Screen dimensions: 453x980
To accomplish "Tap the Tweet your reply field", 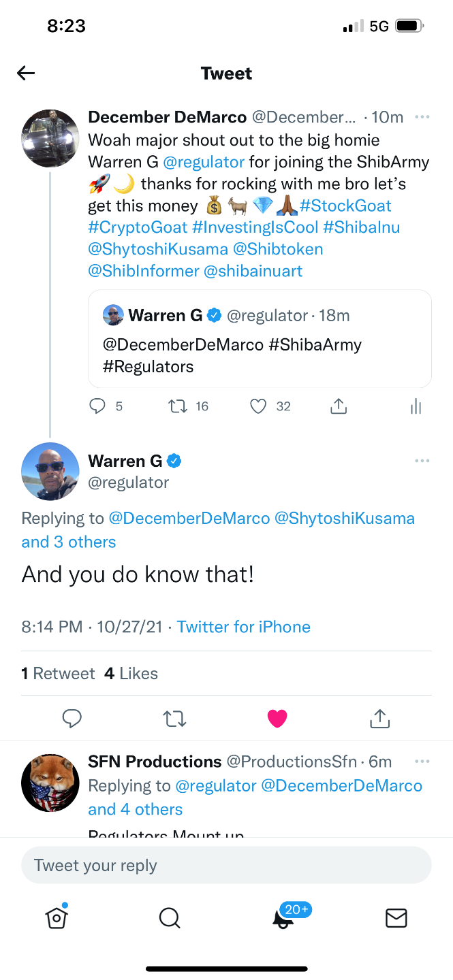I will (226, 866).
